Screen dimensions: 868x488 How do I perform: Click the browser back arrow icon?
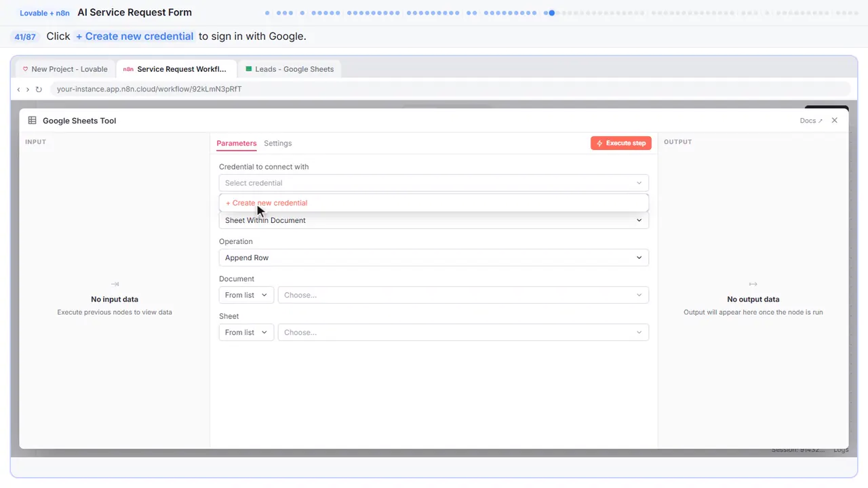(x=18, y=89)
